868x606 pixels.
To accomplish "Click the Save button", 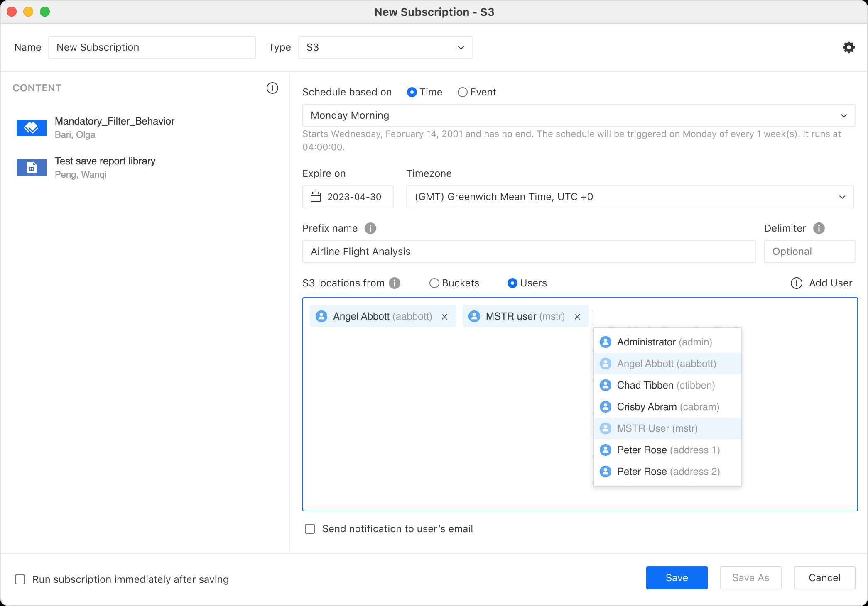I will [677, 578].
